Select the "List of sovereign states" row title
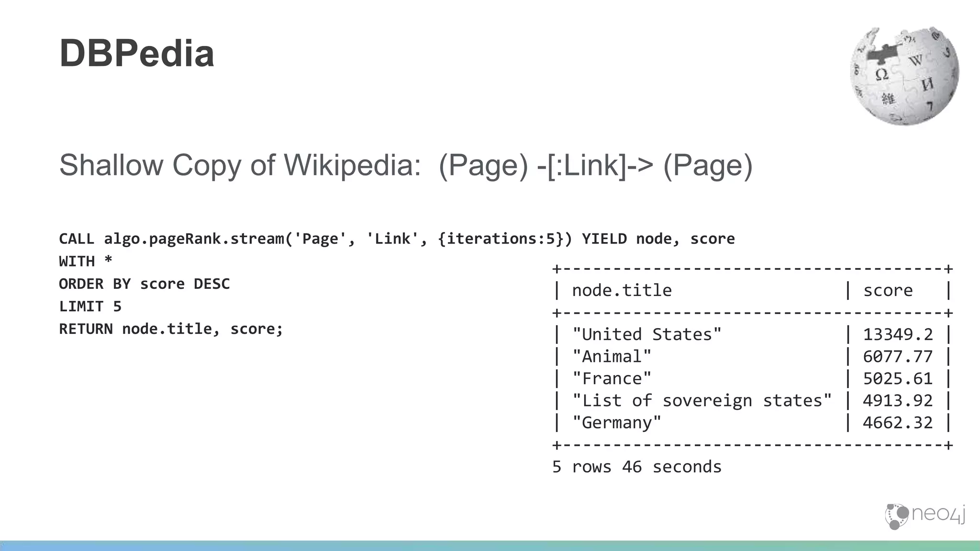Viewport: 980px width, 551px height. coord(702,400)
